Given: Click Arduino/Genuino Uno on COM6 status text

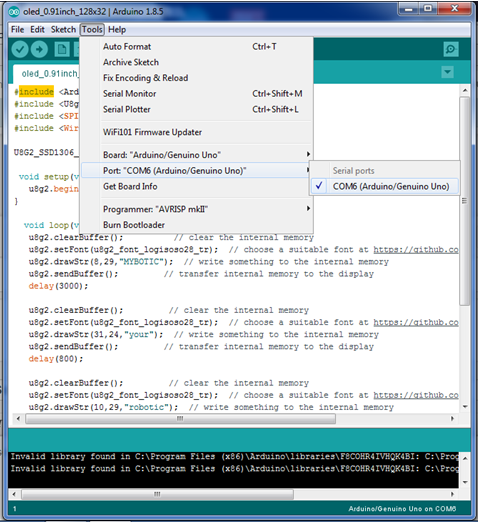Looking at the screenshot, I should click(x=402, y=509).
